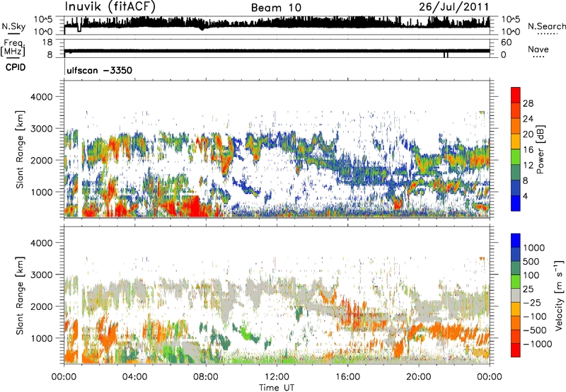Click the '18' frequency axis value
566x392 pixels.
(x=47, y=42)
